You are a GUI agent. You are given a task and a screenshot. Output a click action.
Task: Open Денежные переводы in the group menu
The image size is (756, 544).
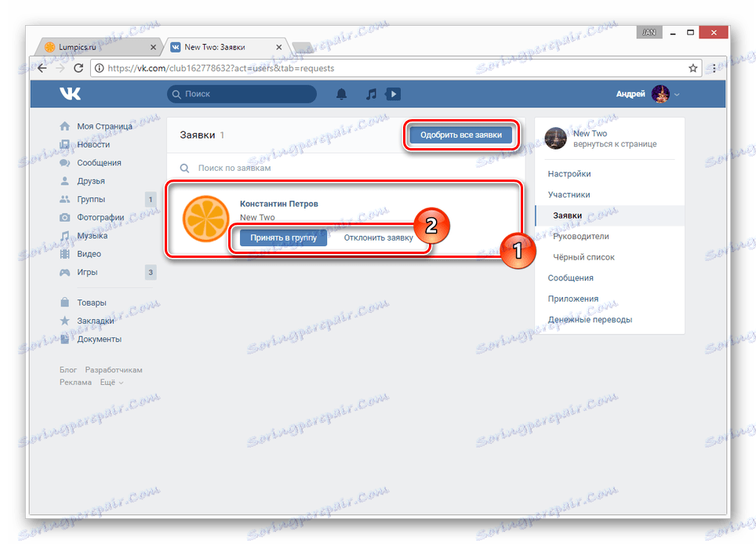[x=590, y=320]
